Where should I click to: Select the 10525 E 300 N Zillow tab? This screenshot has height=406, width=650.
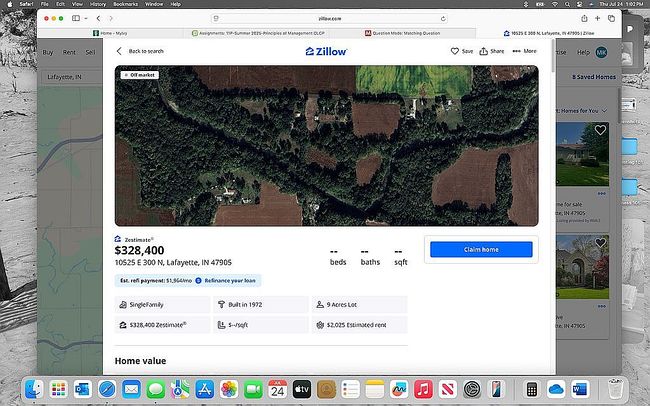(x=549, y=33)
